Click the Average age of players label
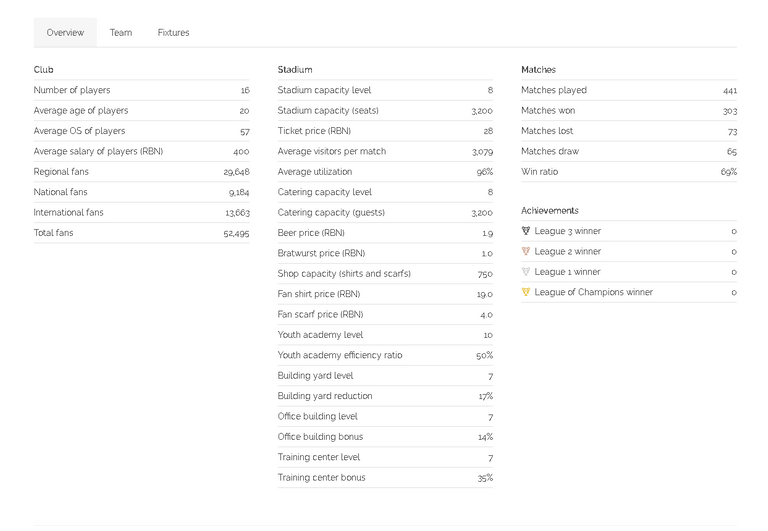 (81, 111)
